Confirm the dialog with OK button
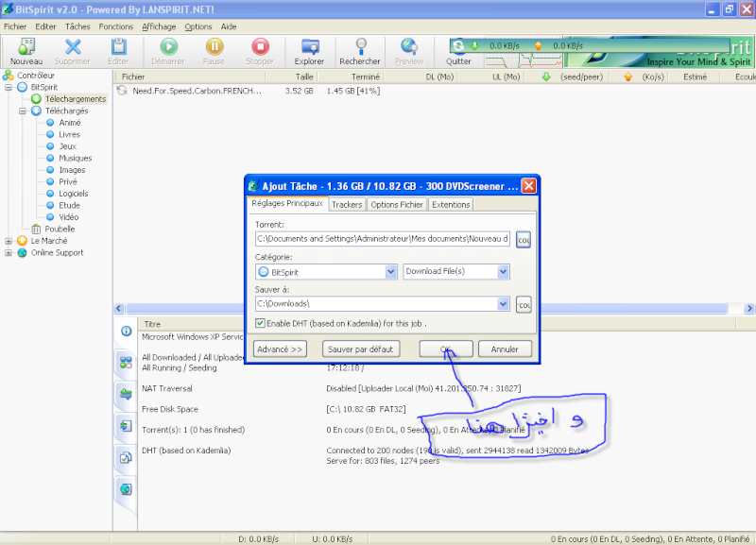 446,349
